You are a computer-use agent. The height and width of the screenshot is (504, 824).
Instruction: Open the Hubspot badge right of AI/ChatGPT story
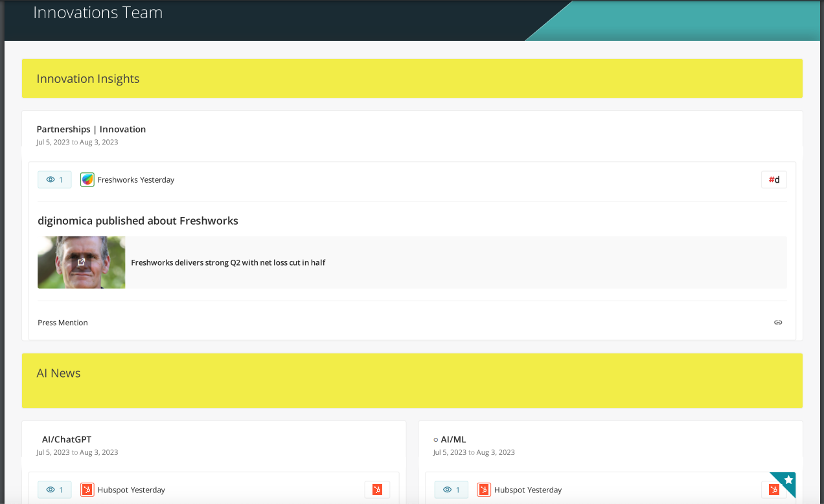[377, 490]
